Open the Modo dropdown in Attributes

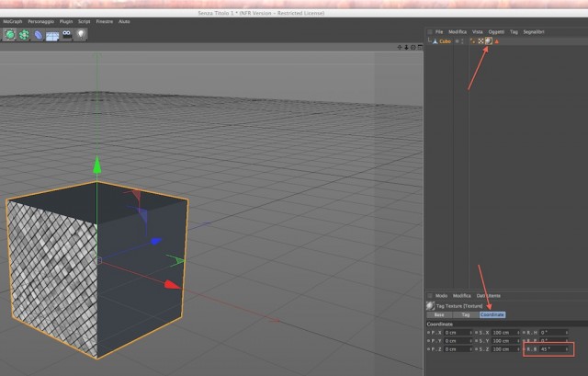[441, 296]
